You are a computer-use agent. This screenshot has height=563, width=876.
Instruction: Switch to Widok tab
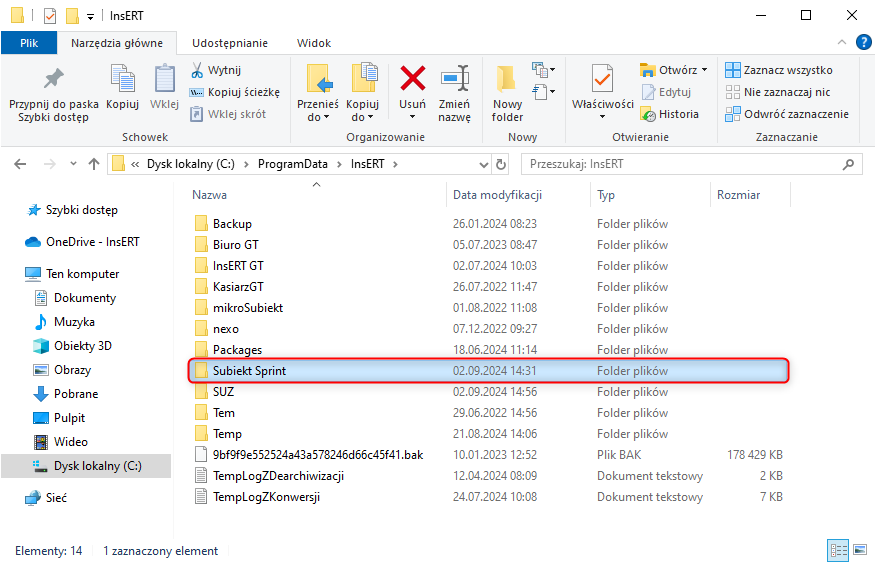click(x=313, y=43)
